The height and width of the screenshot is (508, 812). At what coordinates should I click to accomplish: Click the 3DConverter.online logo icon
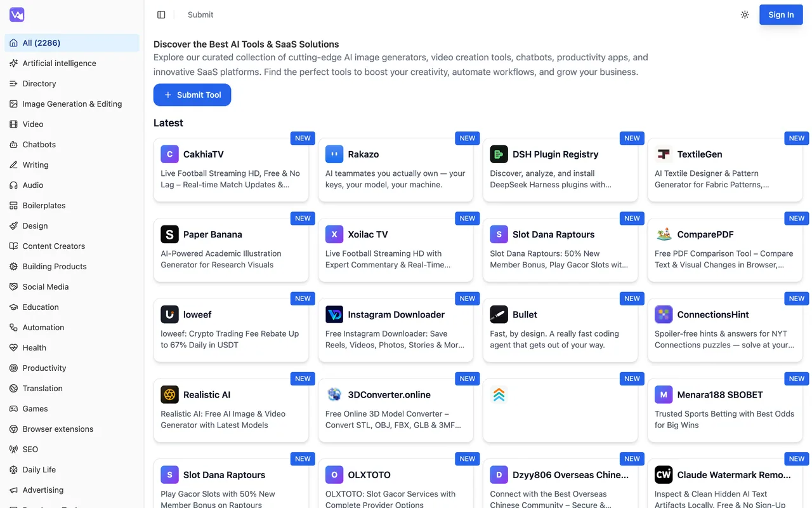click(334, 394)
